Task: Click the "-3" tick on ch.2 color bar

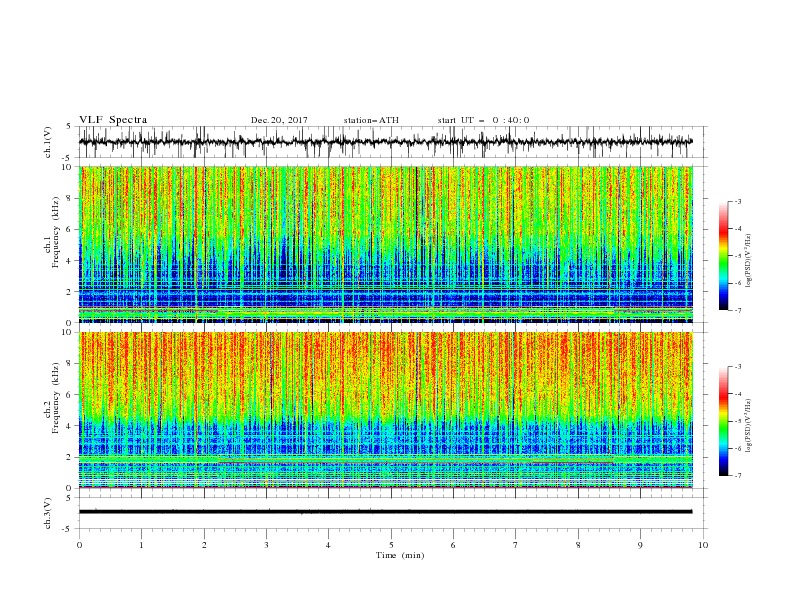Action: pyautogui.click(x=737, y=367)
